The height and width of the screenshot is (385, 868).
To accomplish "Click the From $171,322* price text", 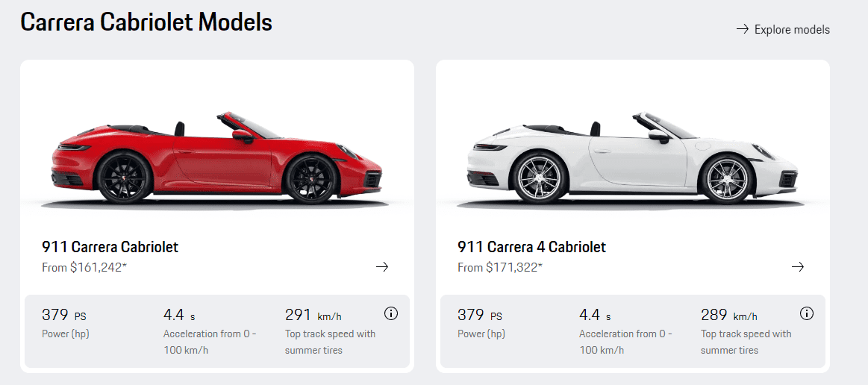I will tap(500, 267).
